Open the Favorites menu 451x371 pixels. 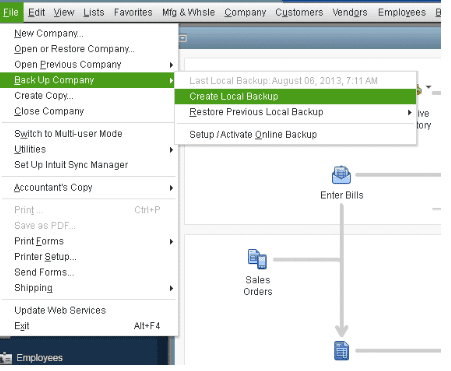[133, 12]
